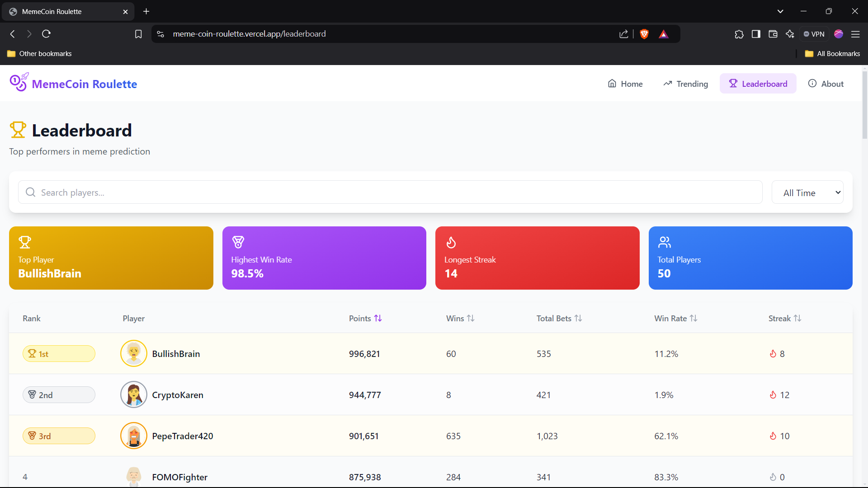Open the About nav item

click(x=826, y=84)
